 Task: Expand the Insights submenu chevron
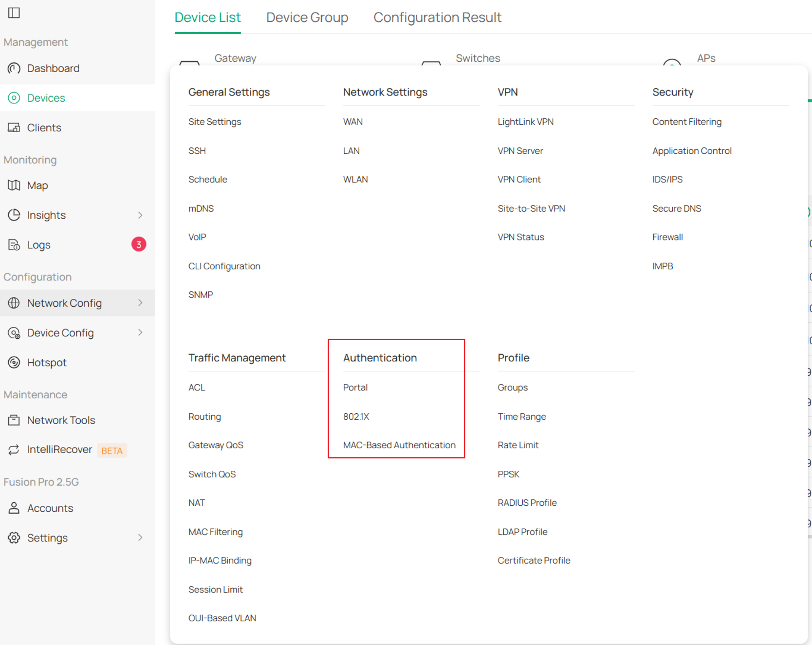coord(140,215)
